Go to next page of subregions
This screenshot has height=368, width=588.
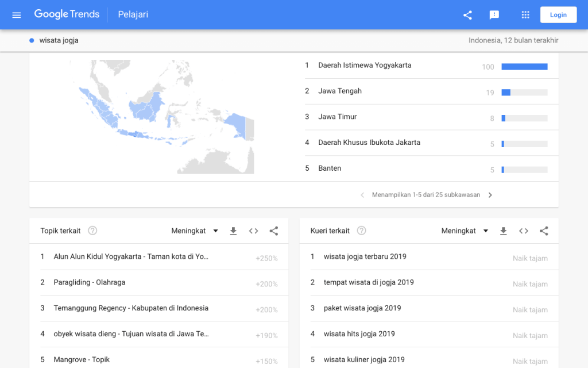(490, 195)
